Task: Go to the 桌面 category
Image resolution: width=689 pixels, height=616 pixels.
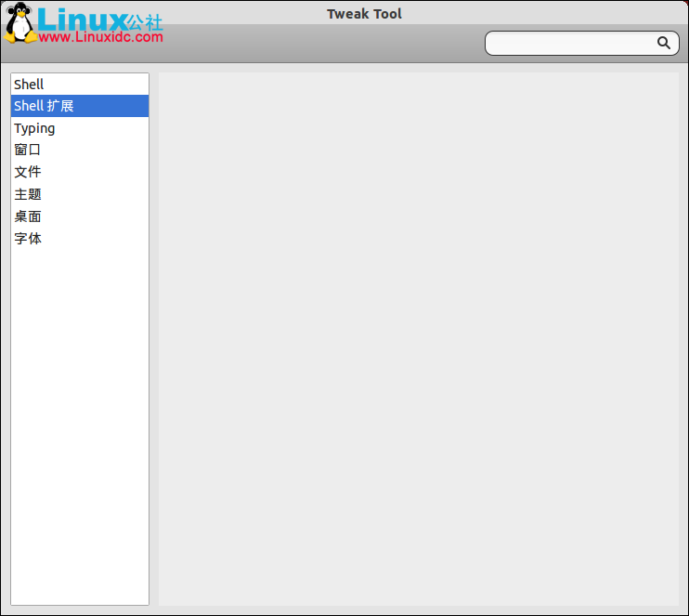Action: click(80, 216)
